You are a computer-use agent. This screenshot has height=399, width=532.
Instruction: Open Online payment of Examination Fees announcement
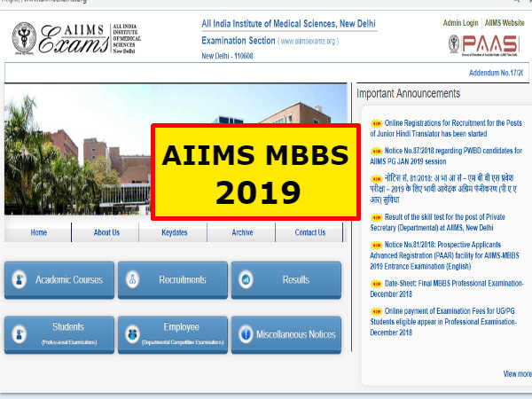pos(443,322)
